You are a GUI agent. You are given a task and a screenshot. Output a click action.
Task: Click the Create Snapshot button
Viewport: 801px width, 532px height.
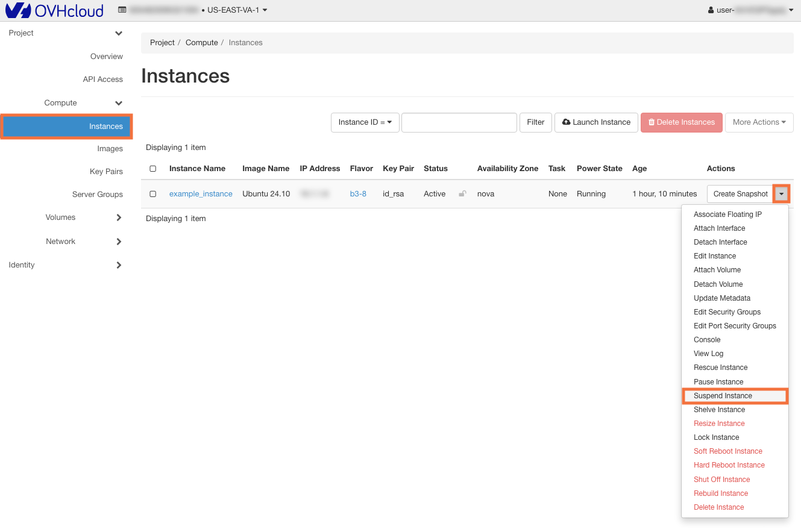pyautogui.click(x=741, y=194)
